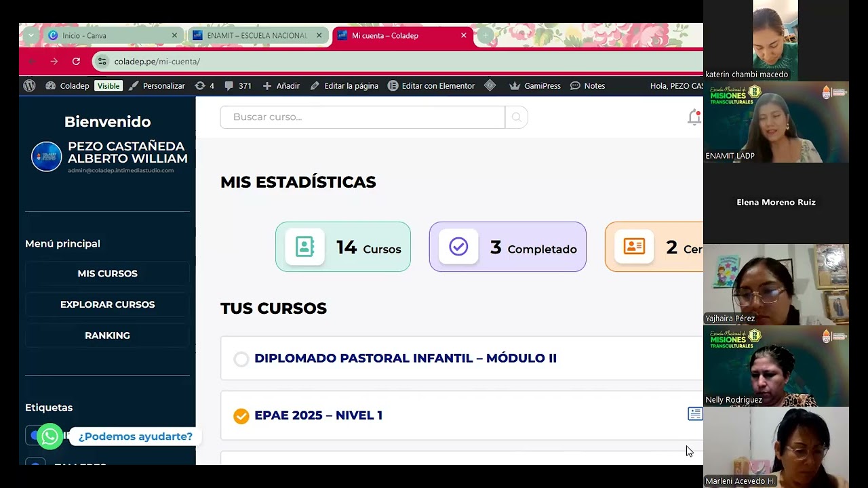This screenshot has width=868, height=488.
Task: Click admin@coladep email under name
Action: click(x=121, y=171)
